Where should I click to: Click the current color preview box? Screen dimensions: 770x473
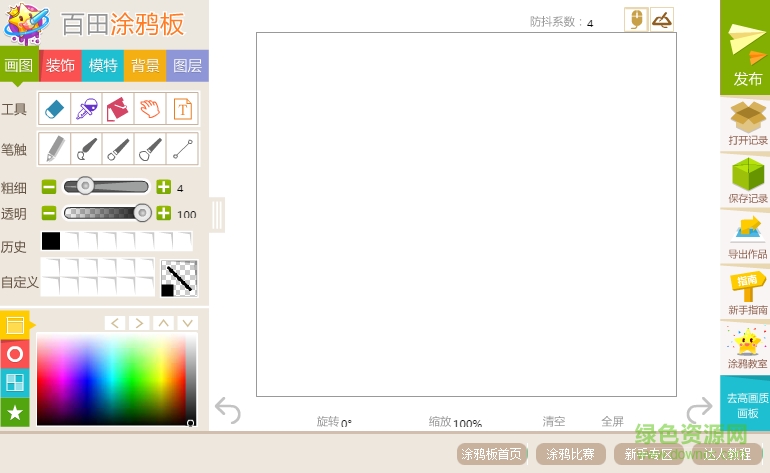coord(179,278)
